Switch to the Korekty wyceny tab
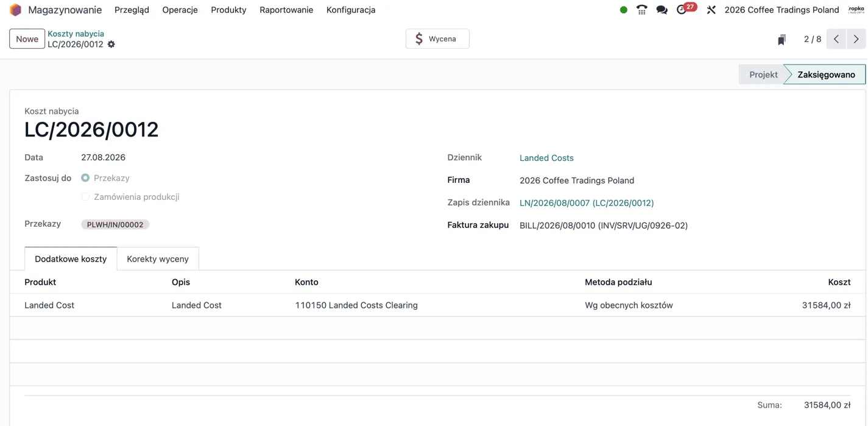The image size is (868, 426). (x=158, y=259)
